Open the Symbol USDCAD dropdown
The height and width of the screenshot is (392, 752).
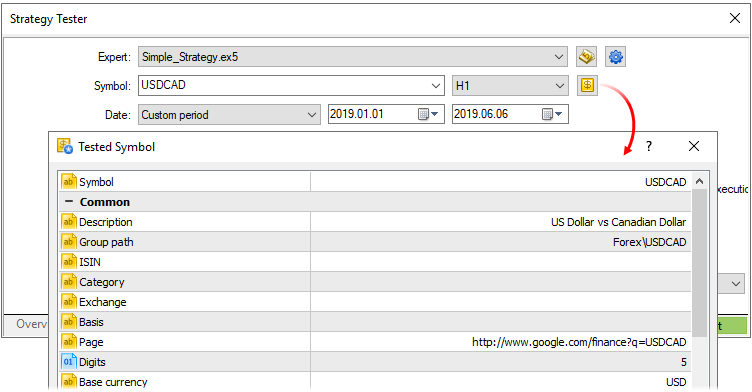(435, 85)
